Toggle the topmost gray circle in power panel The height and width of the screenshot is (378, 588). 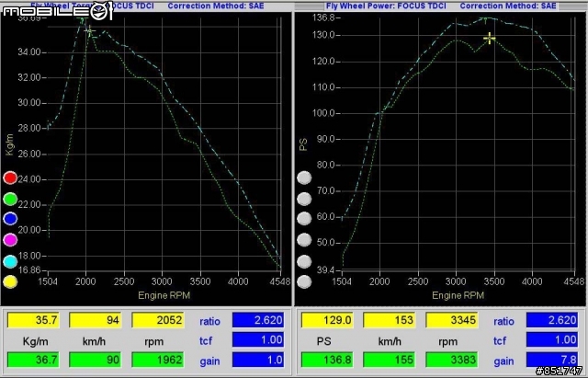pyautogui.click(x=304, y=178)
